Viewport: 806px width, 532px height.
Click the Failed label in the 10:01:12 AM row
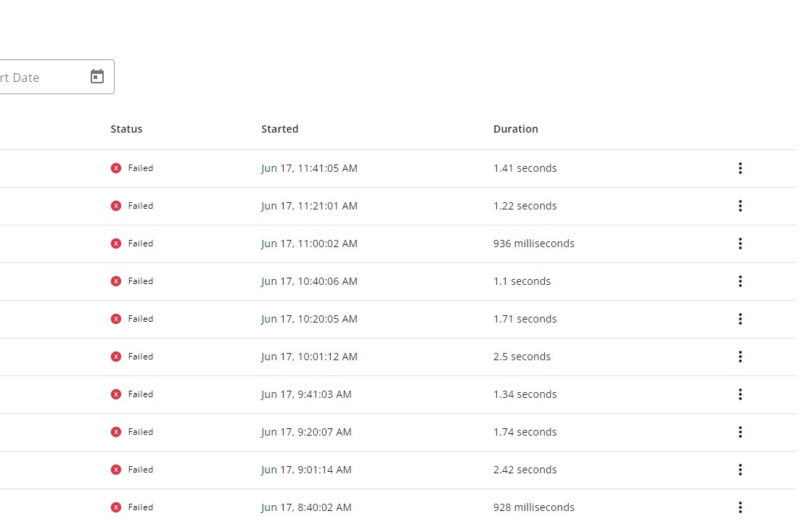(141, 357)
